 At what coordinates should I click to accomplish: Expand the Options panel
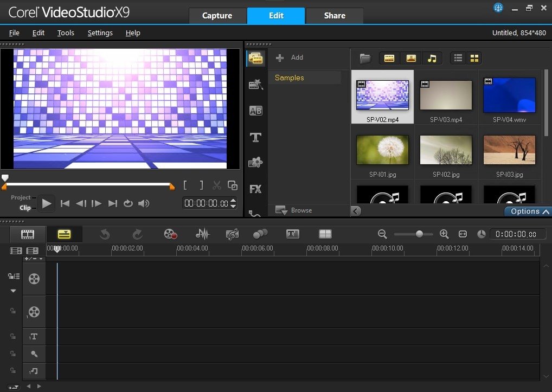tap(528, 211)
